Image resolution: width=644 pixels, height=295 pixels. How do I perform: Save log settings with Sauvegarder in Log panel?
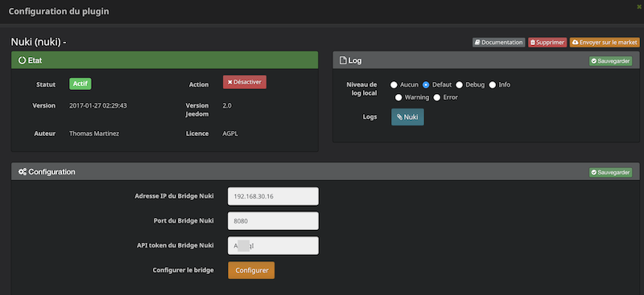[611, 61]
